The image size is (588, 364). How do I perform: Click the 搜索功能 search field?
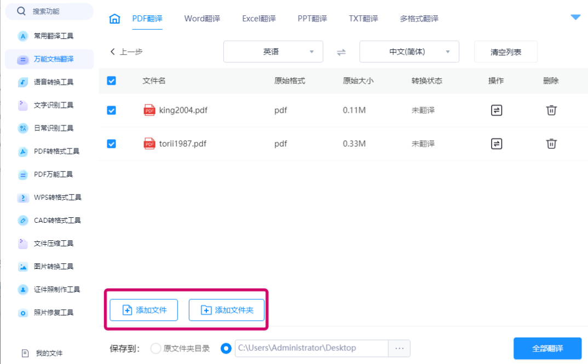click(49, 11)
